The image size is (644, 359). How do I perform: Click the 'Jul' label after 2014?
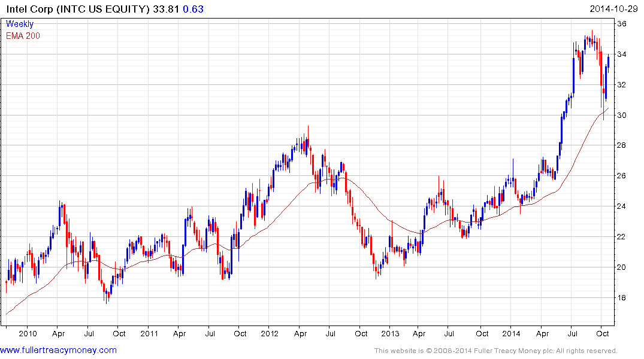[573, 333]
